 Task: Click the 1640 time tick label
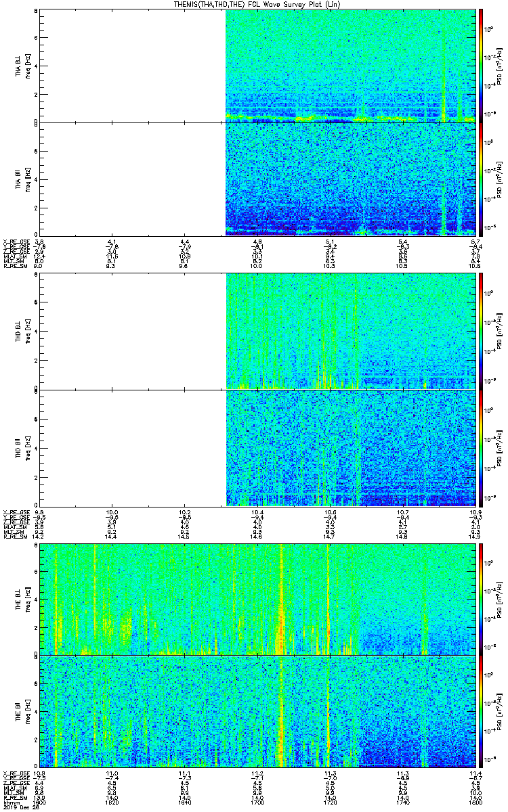(184, 801)
